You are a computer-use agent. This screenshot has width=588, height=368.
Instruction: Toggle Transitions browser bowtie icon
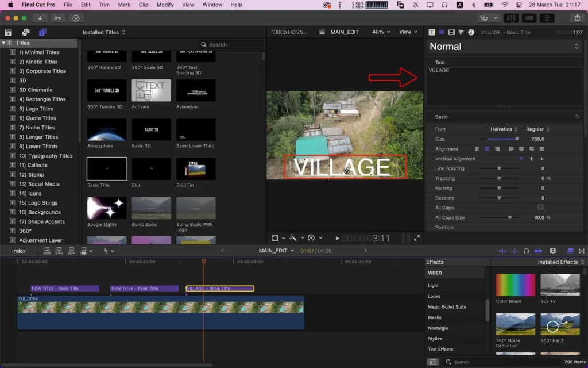582,251
